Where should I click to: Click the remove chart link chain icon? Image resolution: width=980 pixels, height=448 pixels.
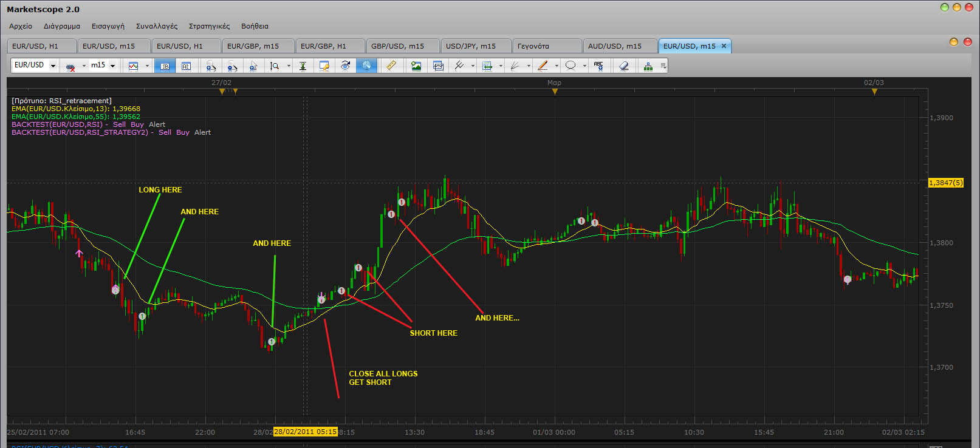pos(71,66)
